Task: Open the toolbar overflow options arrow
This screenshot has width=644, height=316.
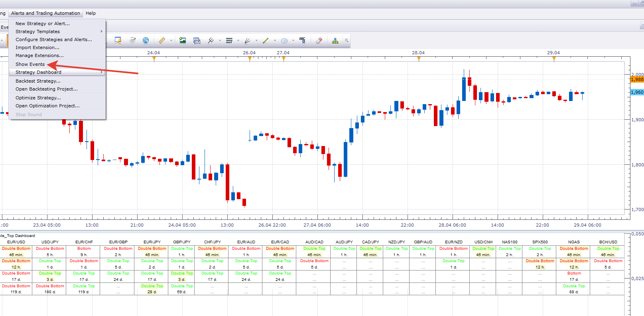Action: click(x=346, y=40)
